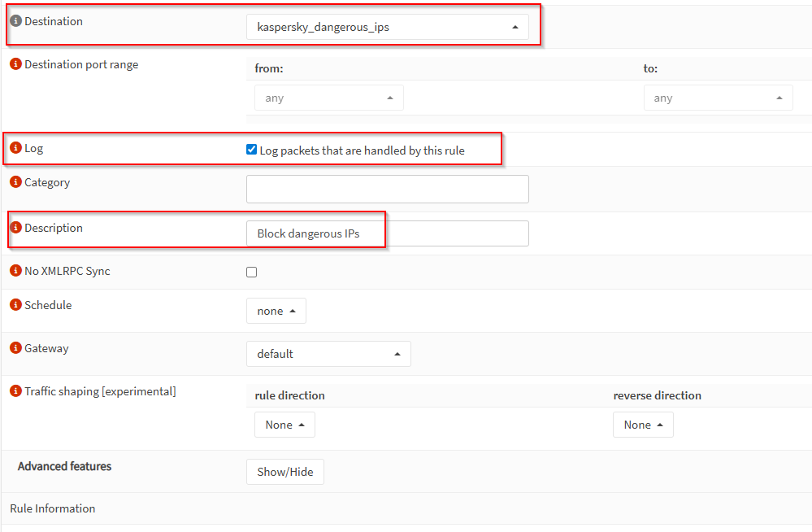Open the Destination kaspersky_dangerous_ips dropdown
Image resolution: width=812 pixels, height=532 pixels.
click(x=387, y=27)
